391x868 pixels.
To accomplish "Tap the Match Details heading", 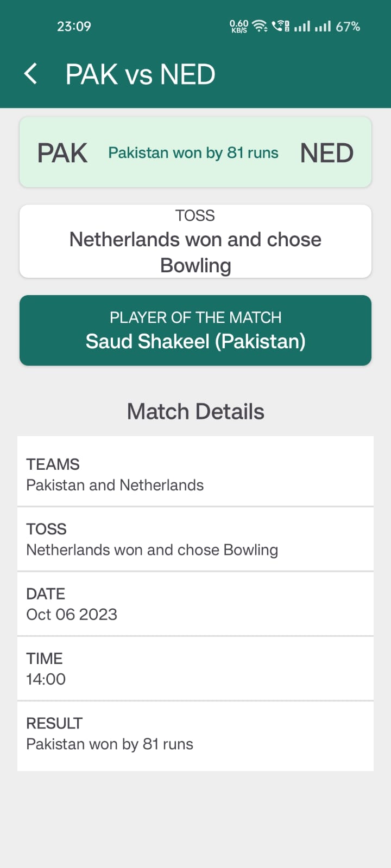I will click(x=195, y=411).
